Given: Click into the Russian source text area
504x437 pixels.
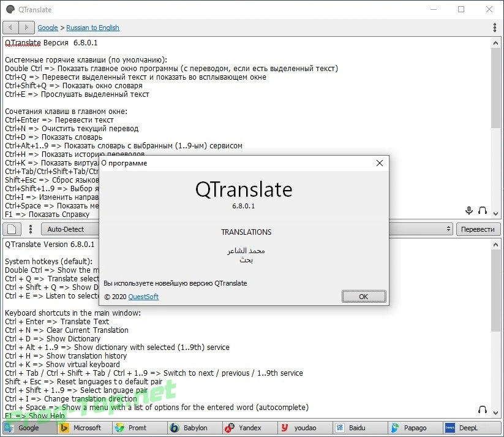Looking at the screenshot, I should coord(247,128).
